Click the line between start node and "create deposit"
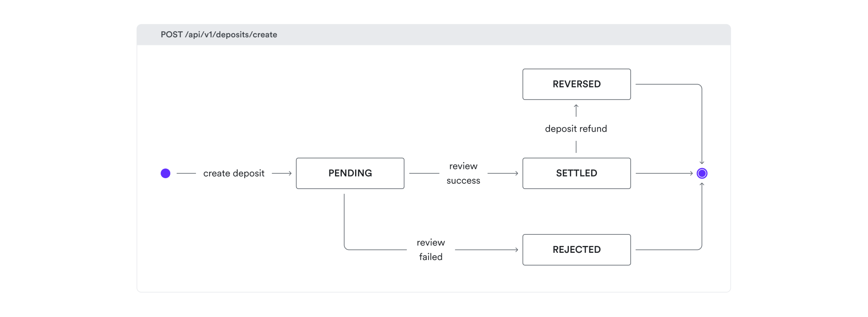 pyautogui.click(x=186, y=173)
